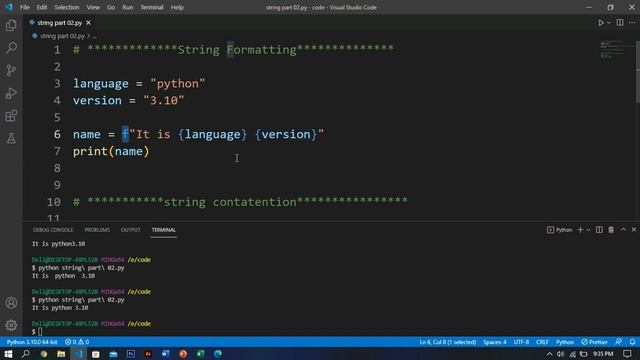Click the Python 3.10.0 64-bit interpreter status

tap(32, 342)
